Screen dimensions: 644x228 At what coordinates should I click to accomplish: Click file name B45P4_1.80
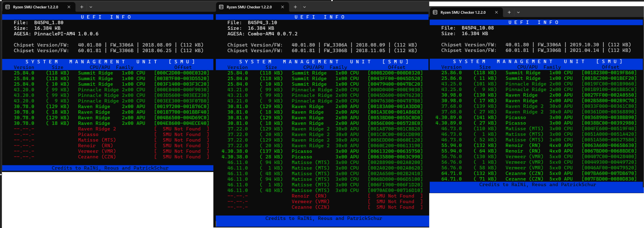49,23
